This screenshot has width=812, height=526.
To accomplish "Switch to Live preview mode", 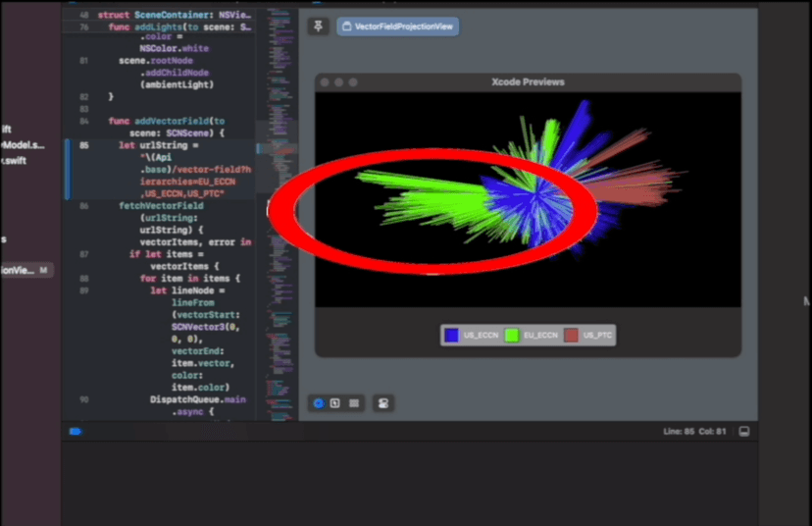I will click(318, 403).
